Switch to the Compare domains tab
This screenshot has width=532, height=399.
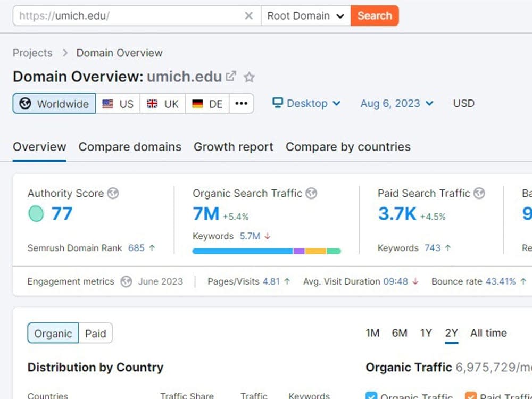[130, 147]
